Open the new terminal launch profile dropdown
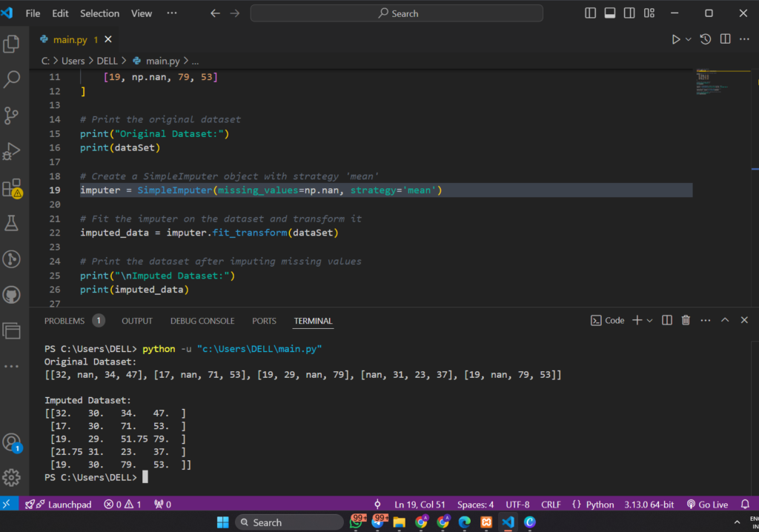The height and width of the screenshot is (532, 759). tap(649, 320)
